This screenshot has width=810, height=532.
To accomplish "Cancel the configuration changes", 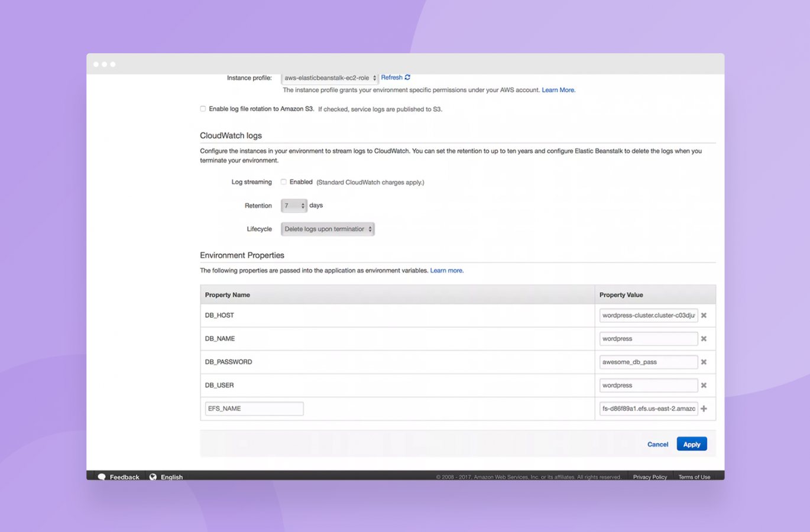I will (657, 444).
